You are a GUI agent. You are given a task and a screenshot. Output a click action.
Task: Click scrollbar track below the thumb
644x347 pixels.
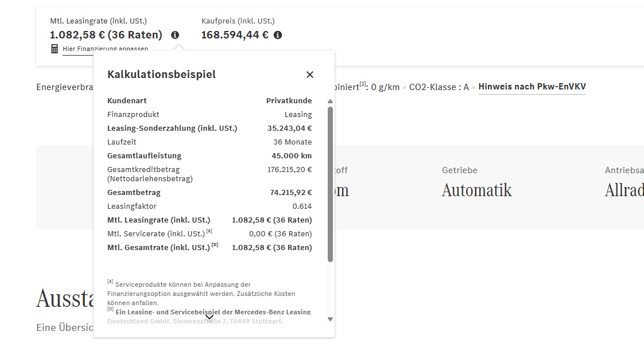pos(330,288)
